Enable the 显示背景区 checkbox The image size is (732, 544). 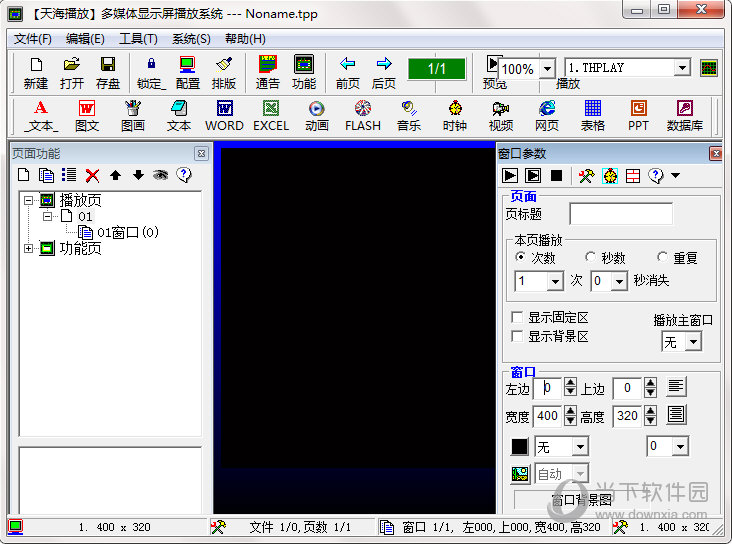(517, 337)
